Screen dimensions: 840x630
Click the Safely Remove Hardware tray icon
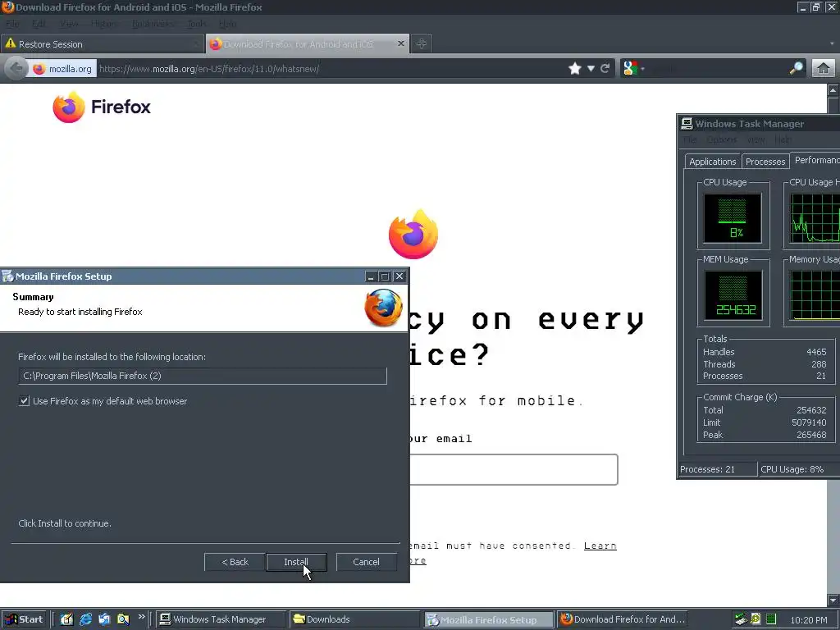point(741,619)
